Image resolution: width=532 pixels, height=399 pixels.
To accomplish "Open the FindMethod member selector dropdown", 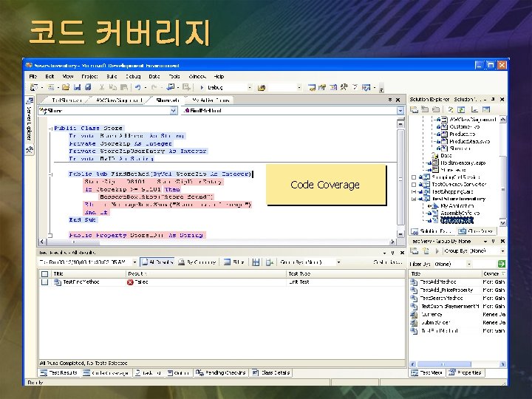I will coord(400,111).
